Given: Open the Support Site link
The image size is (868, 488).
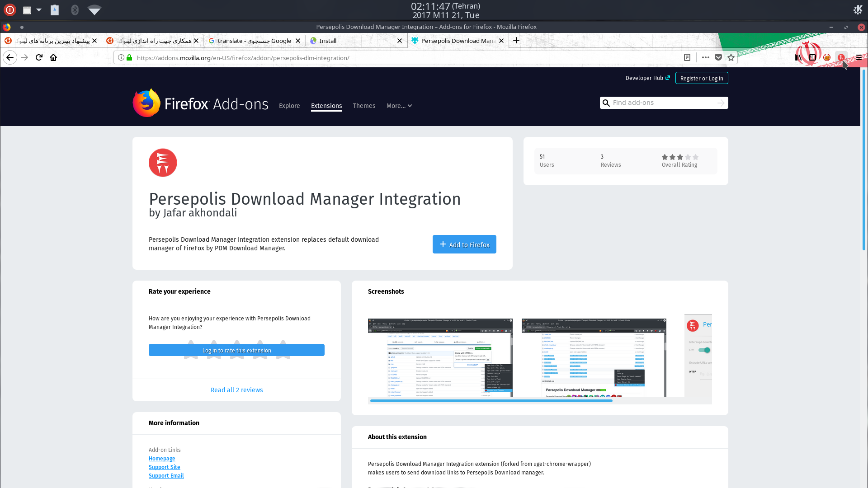Looking at the screenshot, I should point(164,467).
